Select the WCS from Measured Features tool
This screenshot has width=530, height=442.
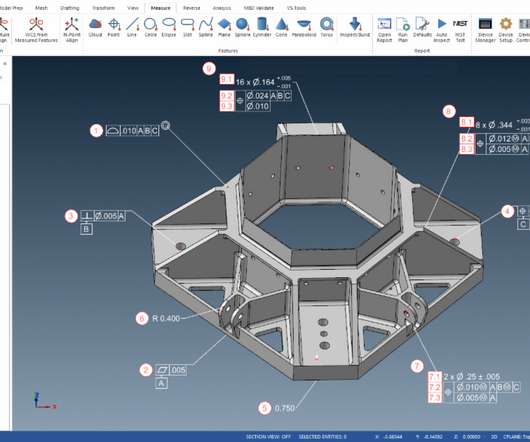[x=36, y=30]
